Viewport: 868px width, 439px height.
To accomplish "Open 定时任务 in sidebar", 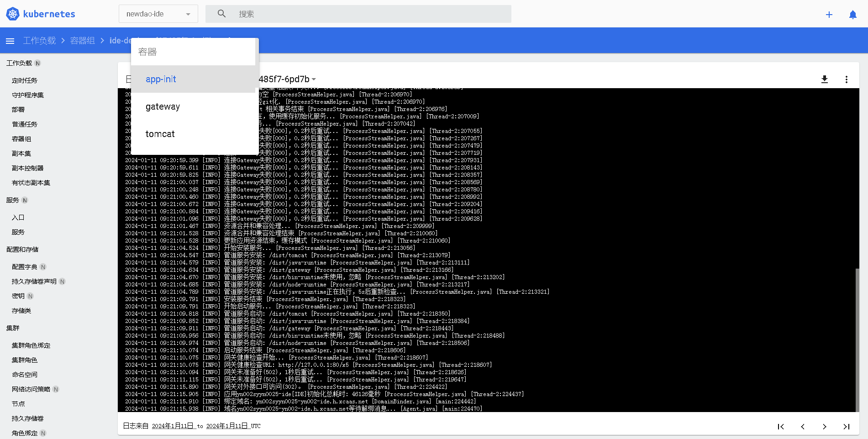I will pos(25,80).
